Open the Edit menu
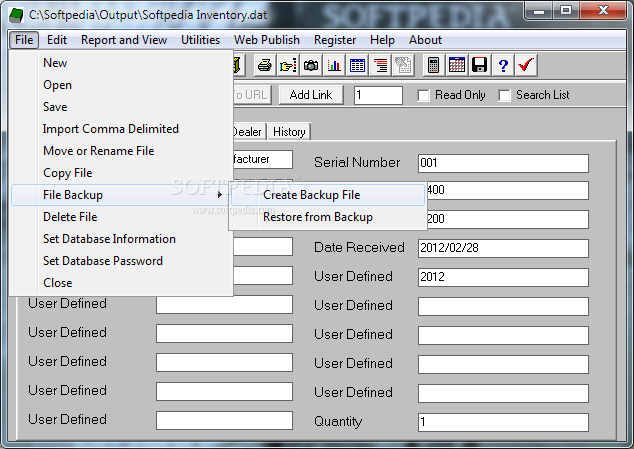634x449 pixels. click(x=57, y=40)
